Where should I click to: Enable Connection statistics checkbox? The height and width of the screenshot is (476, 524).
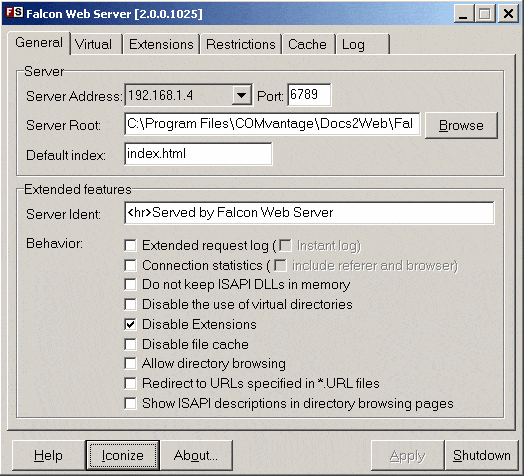(130, 266)
